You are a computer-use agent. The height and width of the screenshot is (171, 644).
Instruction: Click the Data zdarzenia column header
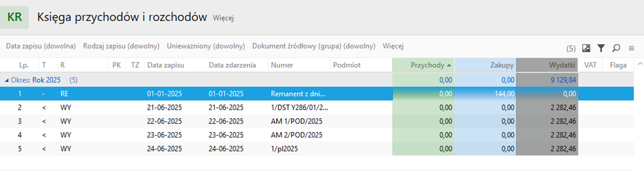coord(232,65)
